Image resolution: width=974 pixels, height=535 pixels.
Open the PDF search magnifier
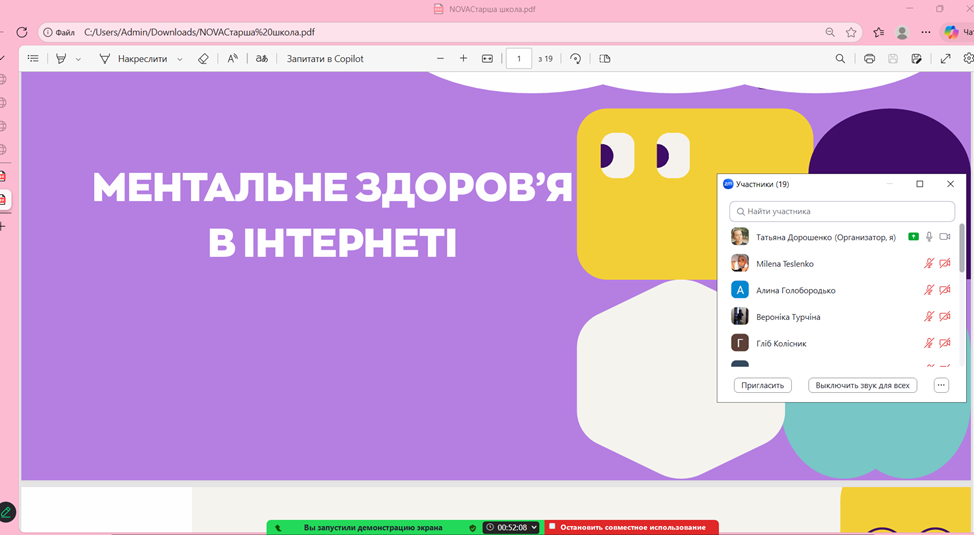tap(840, 59)
